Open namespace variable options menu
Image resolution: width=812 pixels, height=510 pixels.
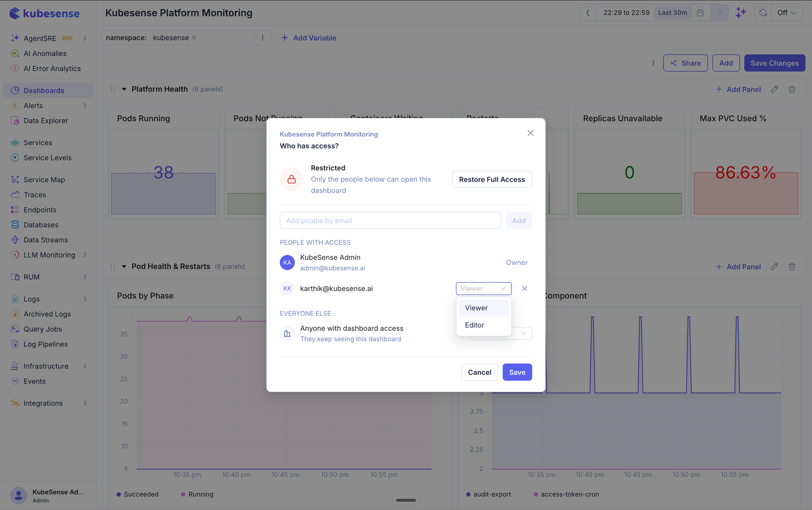[263, 38]
